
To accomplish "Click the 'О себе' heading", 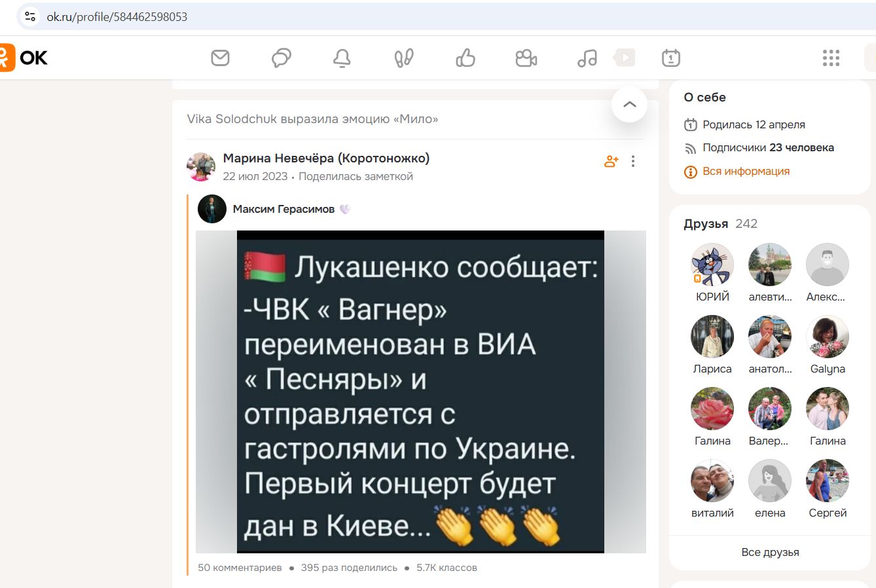I will (x=704, y=98).
